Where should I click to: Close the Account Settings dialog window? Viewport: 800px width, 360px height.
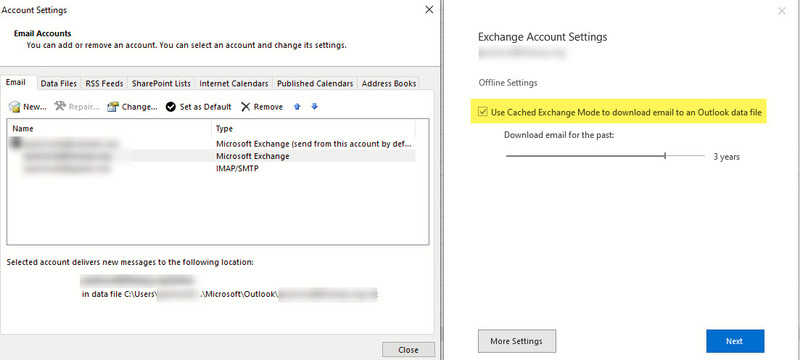430,10
